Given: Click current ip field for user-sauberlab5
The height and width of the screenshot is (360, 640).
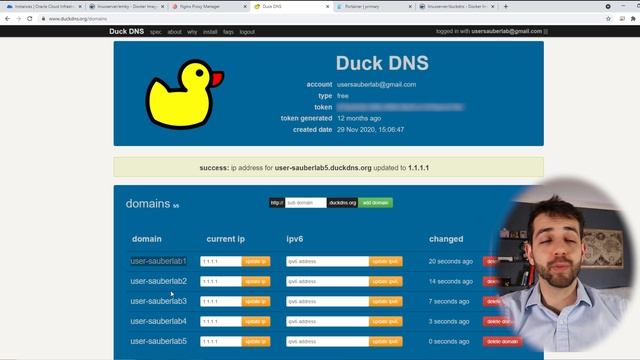Looking at the screenshot, I should pyautogui.click(x=221, y=341).
